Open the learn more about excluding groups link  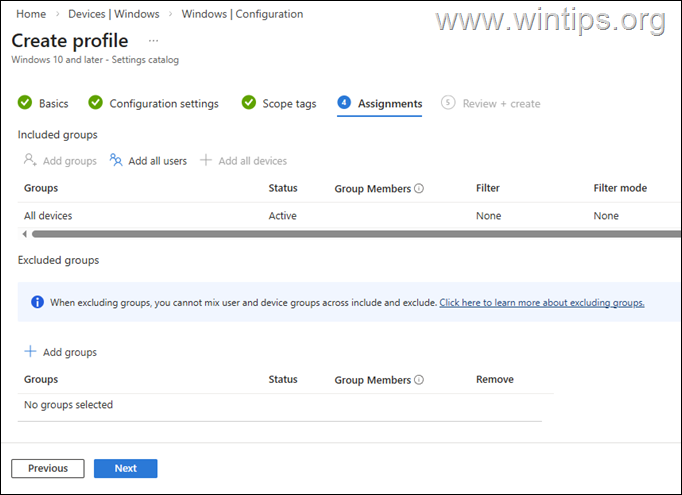coord(542,303)
